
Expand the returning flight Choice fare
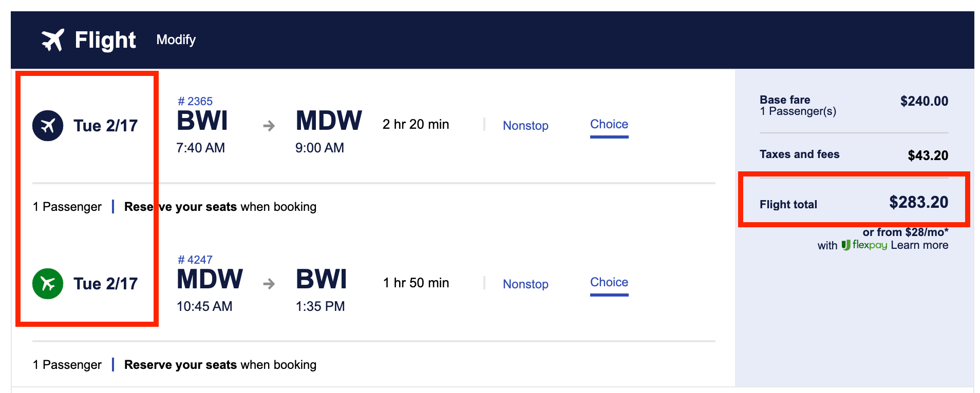(609, 283)
